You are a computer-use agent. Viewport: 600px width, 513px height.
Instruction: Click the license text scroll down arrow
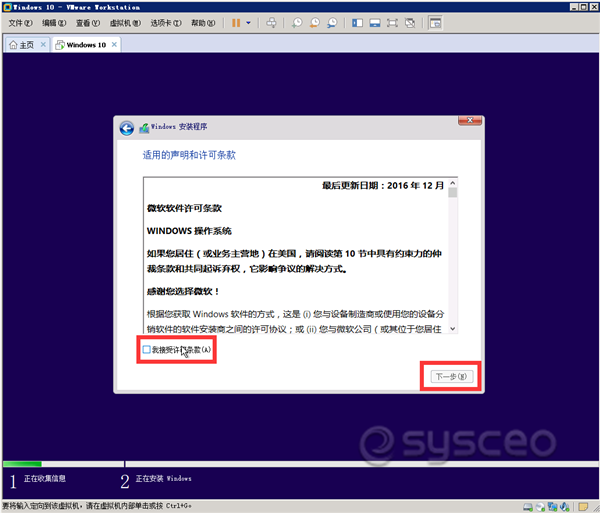coord(453,329)
